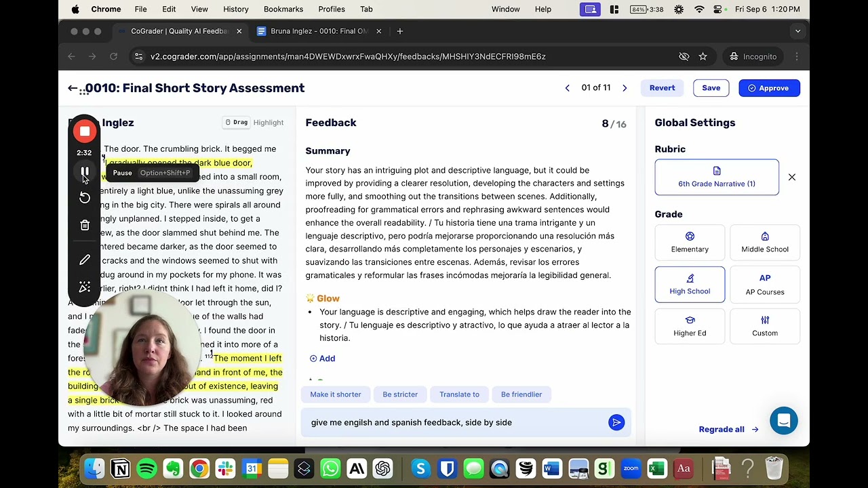The width and height of the screenshot is (868, 488).
Task: Add a new Glow comment
Action: tap(322, 359)
